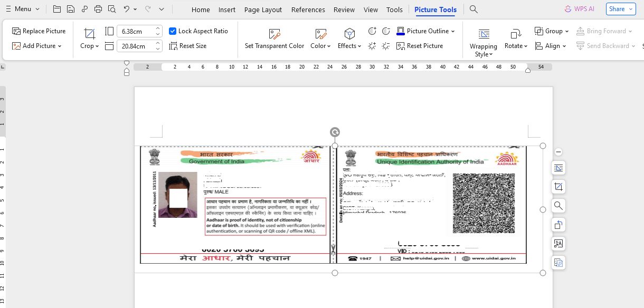Click the right indent marker on ruler
644x308 pixels.
coord(528,70)
